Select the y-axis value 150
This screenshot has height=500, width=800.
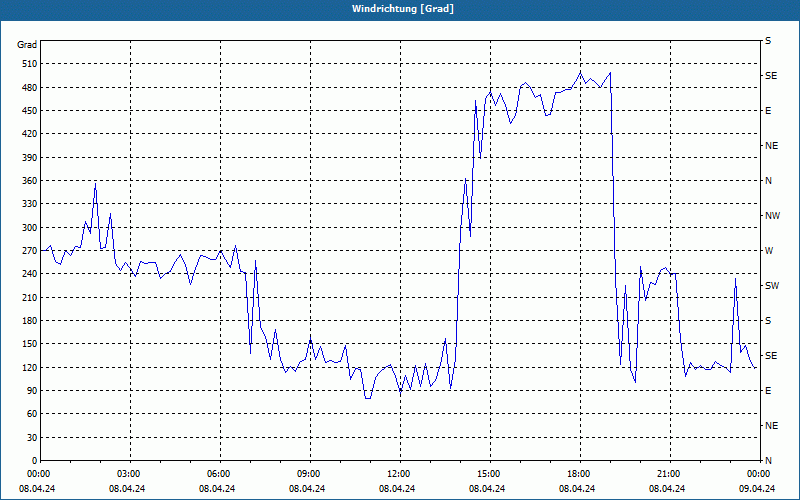pos(30,344)
